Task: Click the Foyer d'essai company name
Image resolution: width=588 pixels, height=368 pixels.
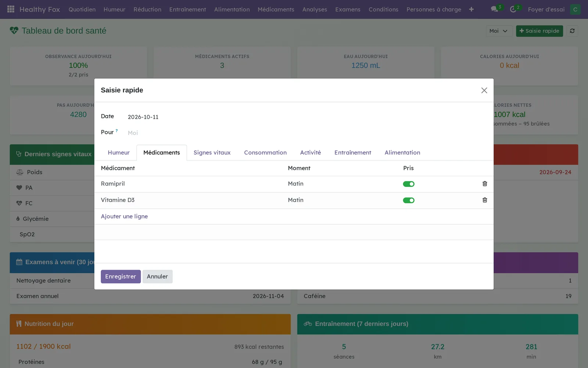Action: pos(546,9)
